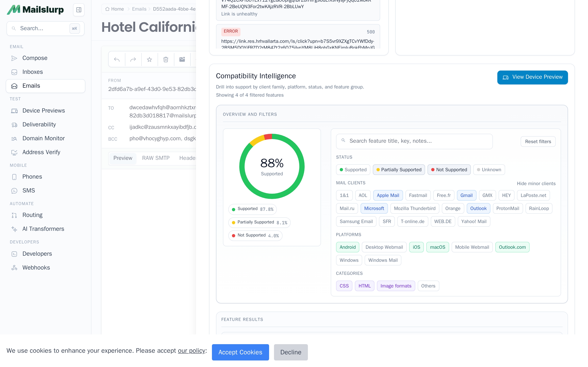Click Accept Cookies button
The image size is (588, 367).
(x=240, y=352)
